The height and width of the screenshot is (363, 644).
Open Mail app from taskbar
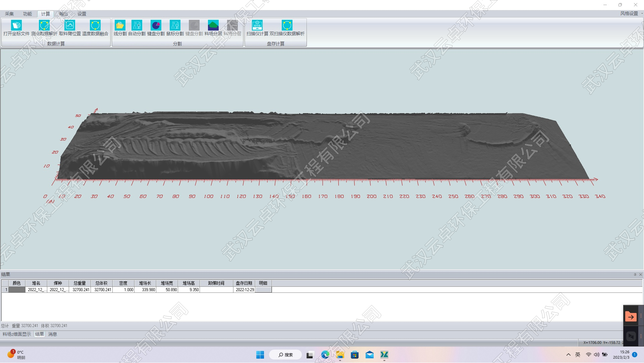tap(370, 355)
